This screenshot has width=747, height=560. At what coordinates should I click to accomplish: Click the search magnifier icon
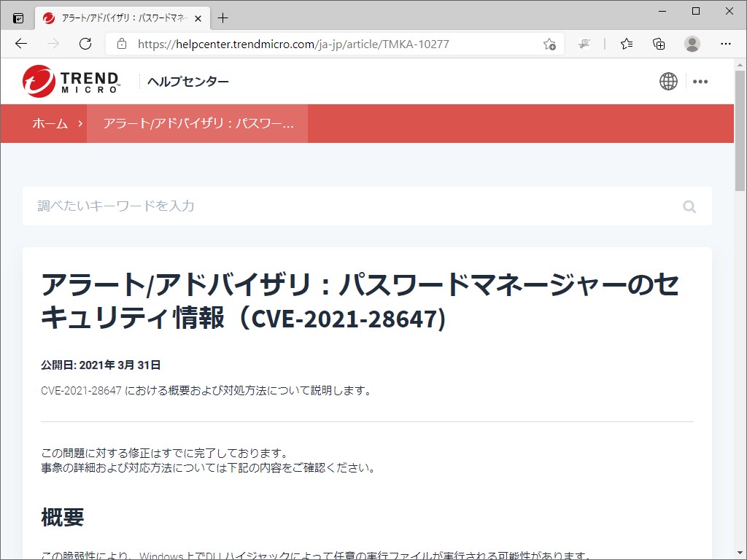pos(689,206)
